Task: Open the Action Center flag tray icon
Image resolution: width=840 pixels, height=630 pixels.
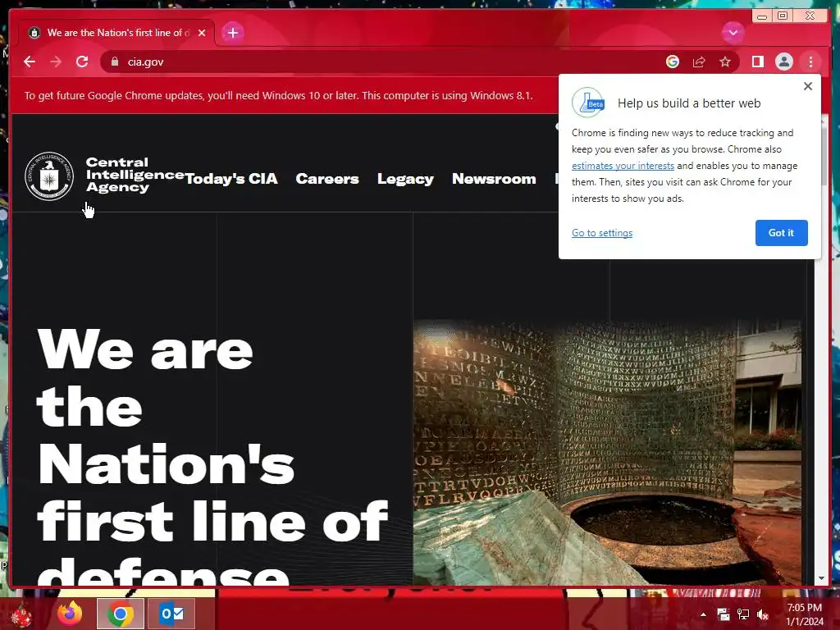Action: coord(724,614)
